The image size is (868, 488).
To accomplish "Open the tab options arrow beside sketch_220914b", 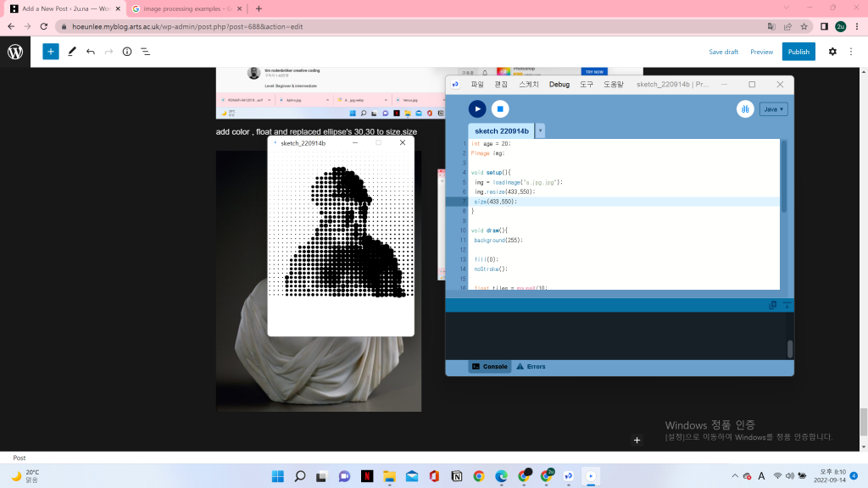I will click(x=540, y=131).
